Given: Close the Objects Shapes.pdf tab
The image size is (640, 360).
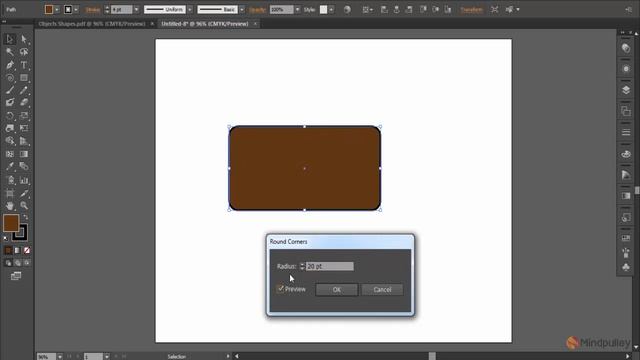Looking at the screenshot, I should click(x=152, y=24).
